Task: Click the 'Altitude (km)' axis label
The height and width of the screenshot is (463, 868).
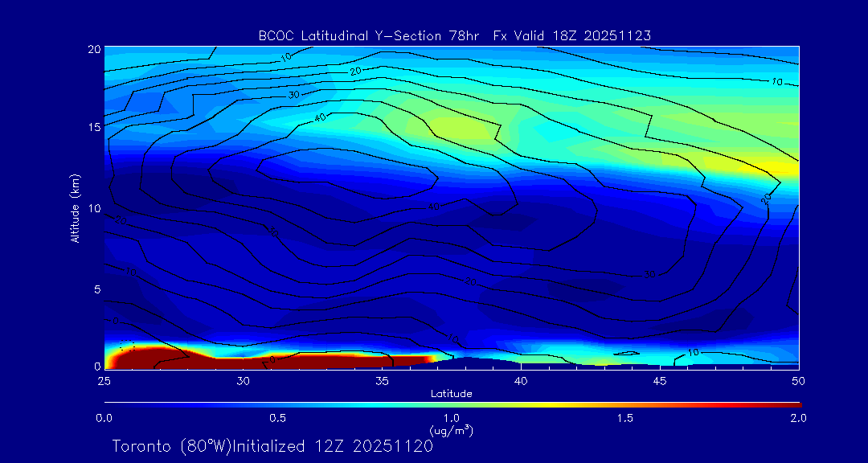Action: coord(75,207)
